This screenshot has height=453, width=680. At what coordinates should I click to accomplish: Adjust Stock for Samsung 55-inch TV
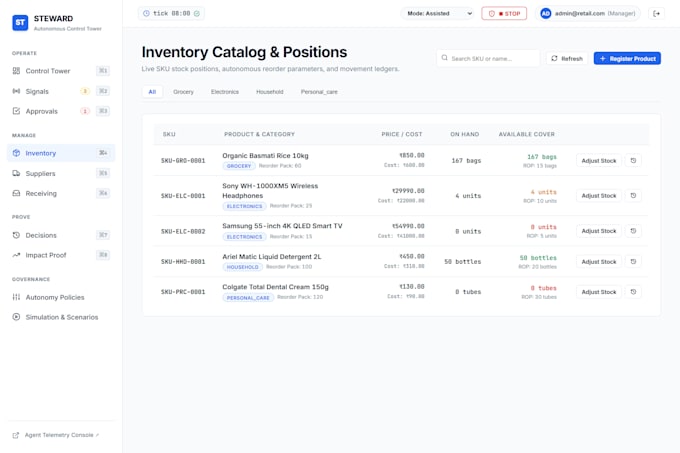click(598, 231)
